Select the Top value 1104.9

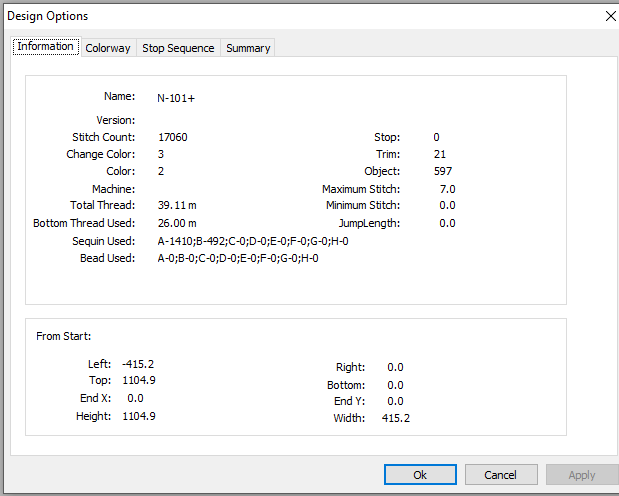click(x=139, y=380)
